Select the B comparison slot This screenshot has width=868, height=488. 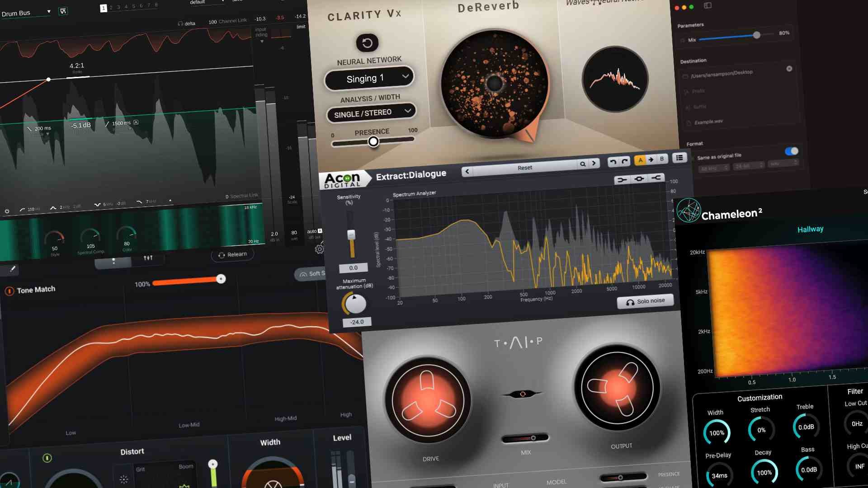pos(662,159)
